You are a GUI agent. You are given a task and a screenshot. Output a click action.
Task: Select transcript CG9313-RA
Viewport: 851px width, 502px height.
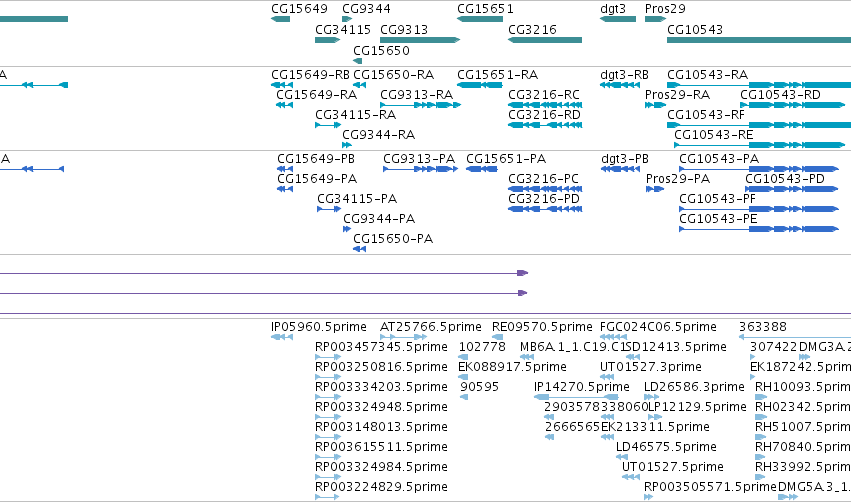[x=421, y=105]
